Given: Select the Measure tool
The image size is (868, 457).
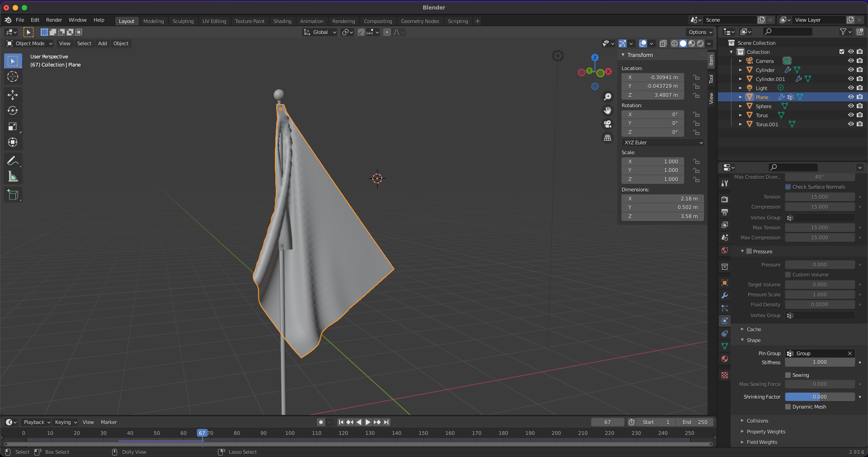Looking at the screenshot, I should pos(13,177).
